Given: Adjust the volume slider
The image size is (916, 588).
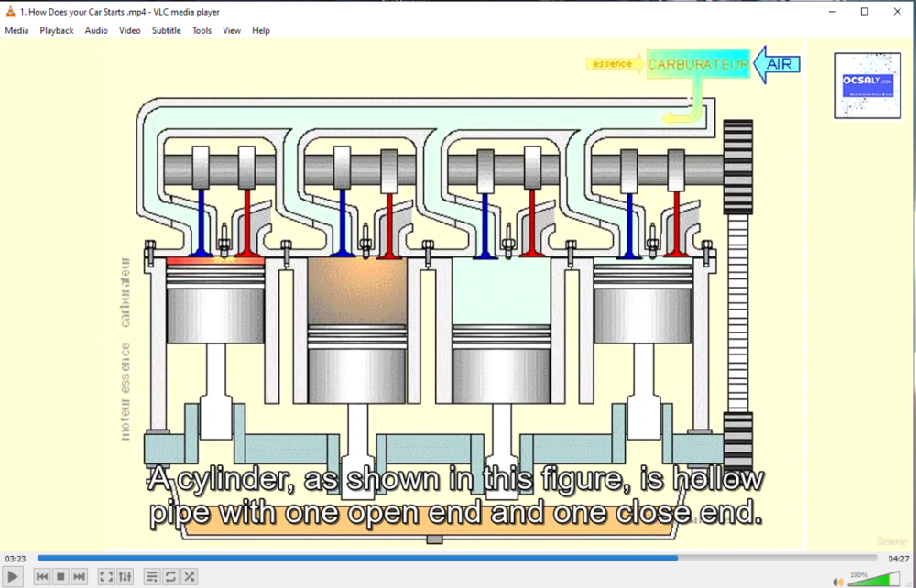Looking at the screenshot, I should coord(873,579).
